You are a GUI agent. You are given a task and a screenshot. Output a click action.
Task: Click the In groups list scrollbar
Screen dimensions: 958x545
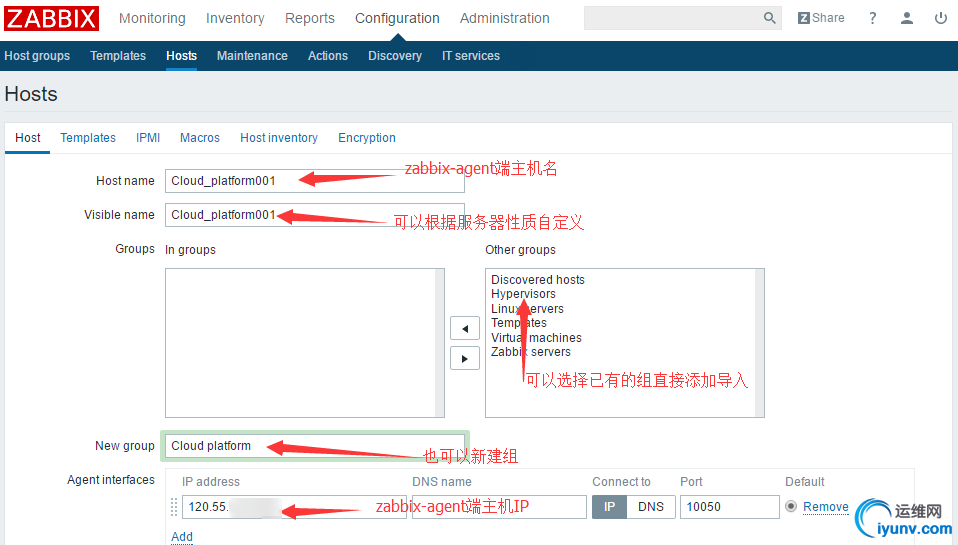click(439, 343)
